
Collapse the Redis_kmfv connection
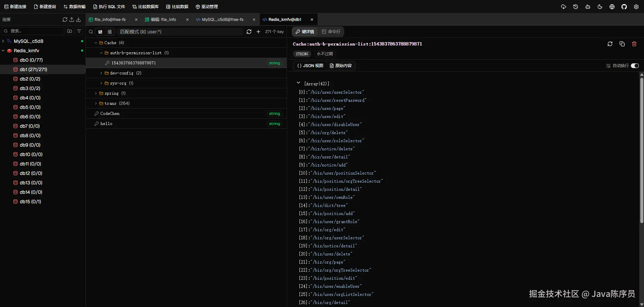click(3, 51)
